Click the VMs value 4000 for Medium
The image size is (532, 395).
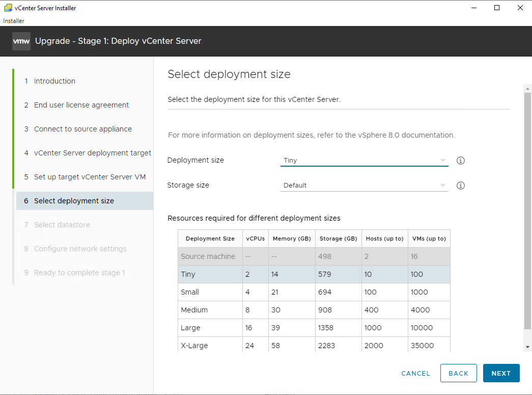pos(420,310)
